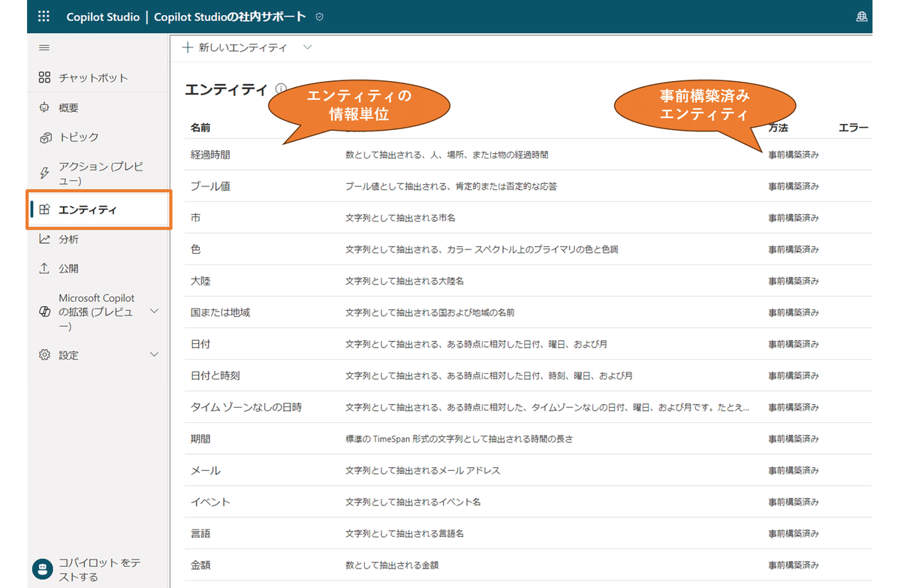901x588 pixels.
Task: Click 事前構築済み in the 言語 row
Action: pos(794,533)
